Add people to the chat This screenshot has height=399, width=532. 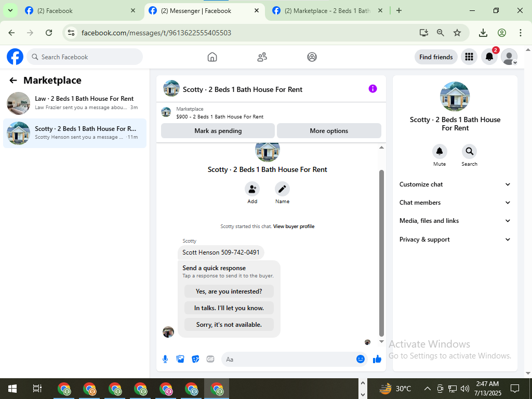click(x=252, y=189)
